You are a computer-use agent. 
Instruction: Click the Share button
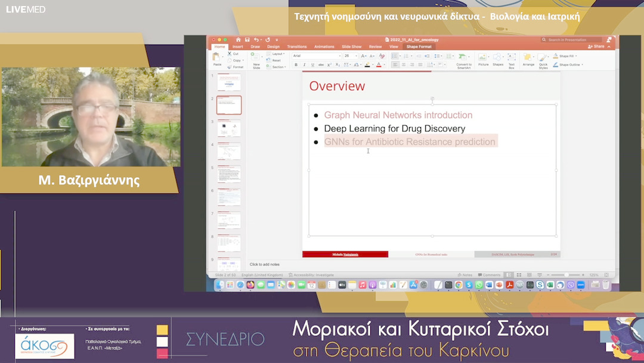597,47
